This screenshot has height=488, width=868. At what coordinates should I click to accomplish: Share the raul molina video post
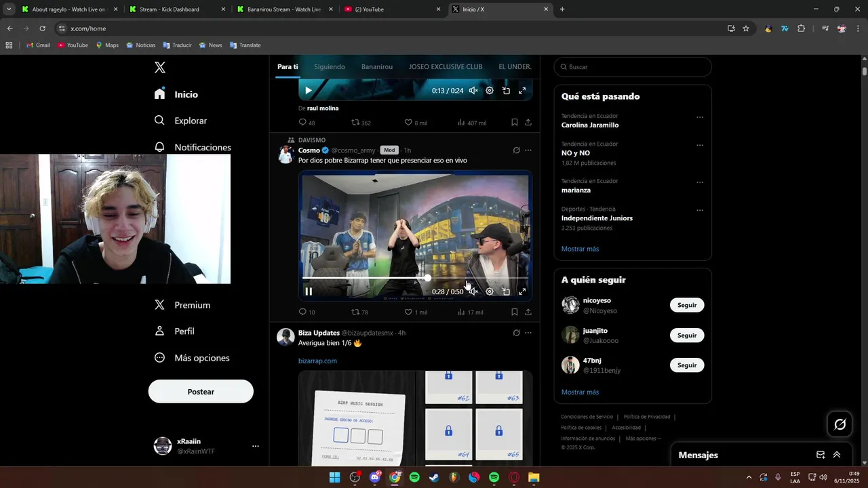click(x=528, y=123)
